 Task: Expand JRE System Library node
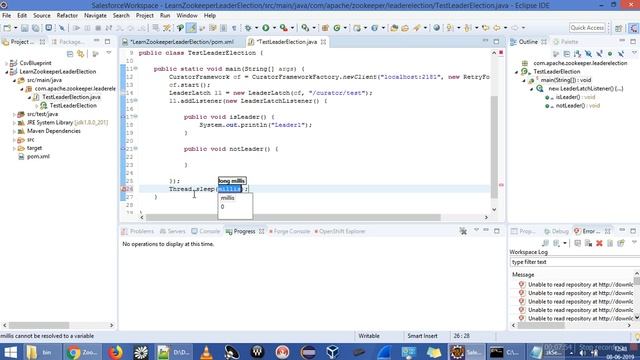click(x=14, y=123)
